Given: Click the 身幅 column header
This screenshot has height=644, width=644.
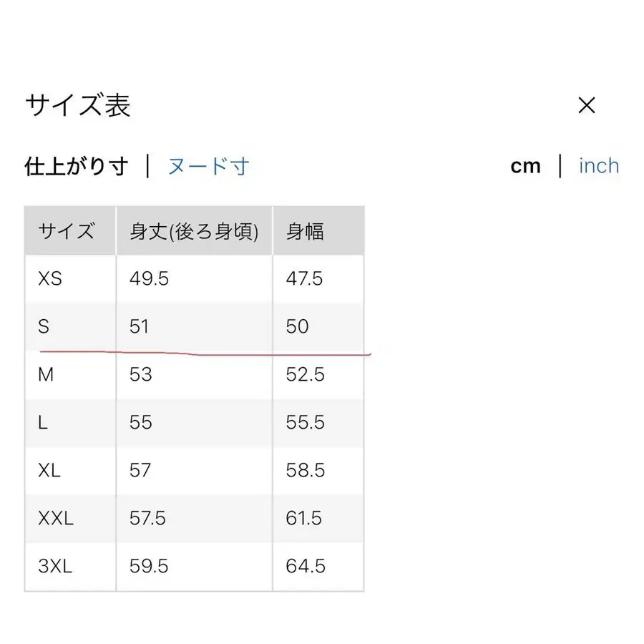Looking at the screenshot, I should 306,230.
